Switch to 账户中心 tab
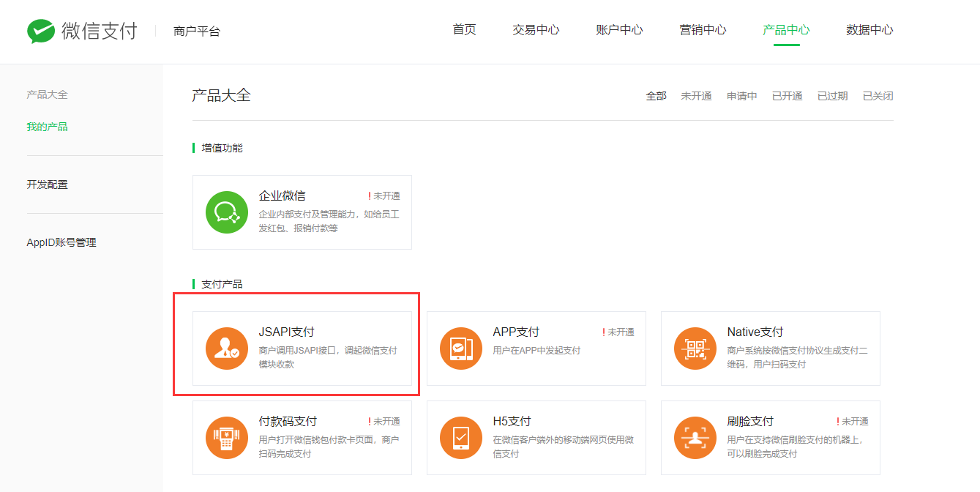 (x=619, y=30)
